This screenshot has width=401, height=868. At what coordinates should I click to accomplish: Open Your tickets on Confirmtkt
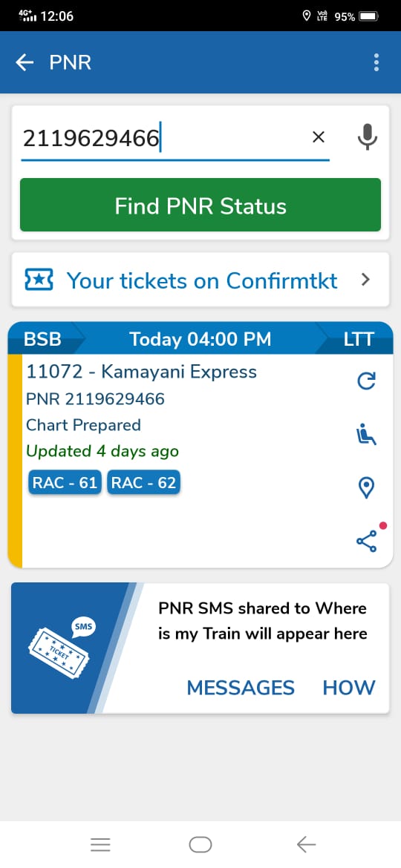click(x=200, y=280)
